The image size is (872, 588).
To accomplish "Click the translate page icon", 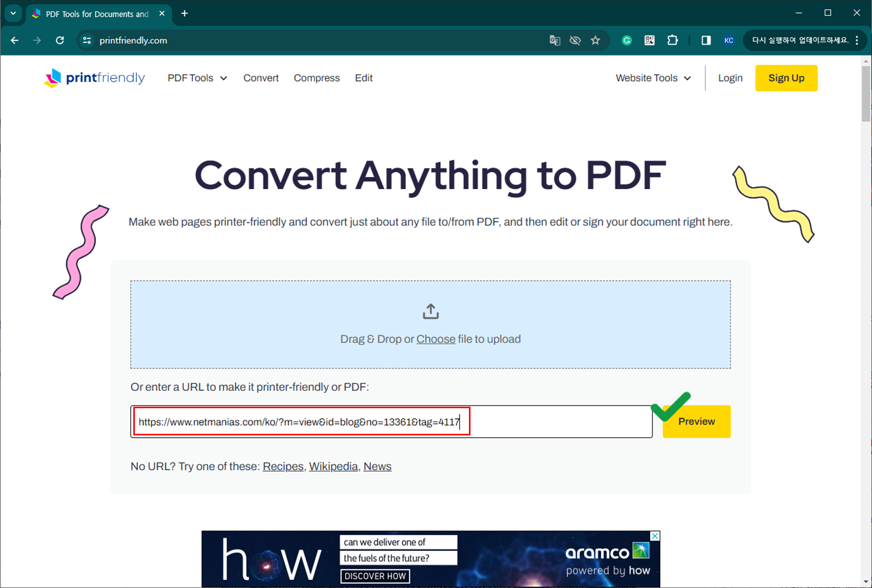I will pos(555,40).
